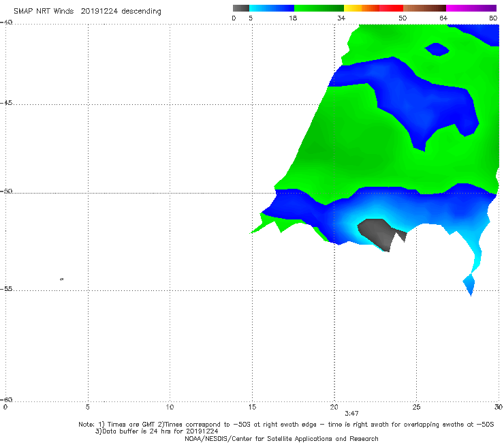504x443 pixels.
Task: Click the '10' longitude axis label
Action: pos(170,407)
